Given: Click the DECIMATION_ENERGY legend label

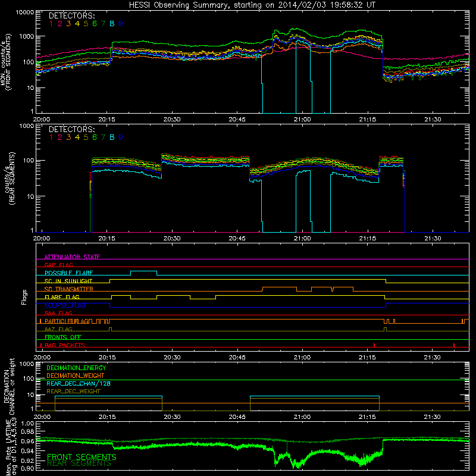Looking at the screenshot, I should point(76,368).
